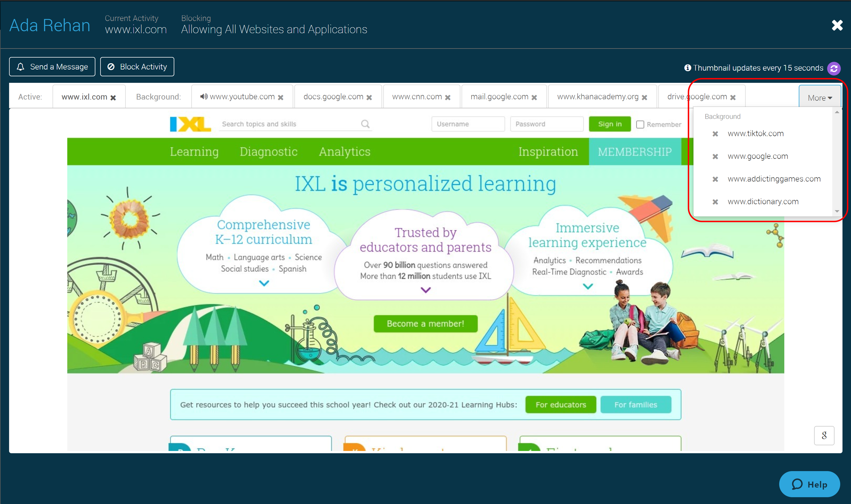The height and width of the screenshot is (504, 851).
Task: Close the student detail overlay with the X
Action: click(837, 25)
